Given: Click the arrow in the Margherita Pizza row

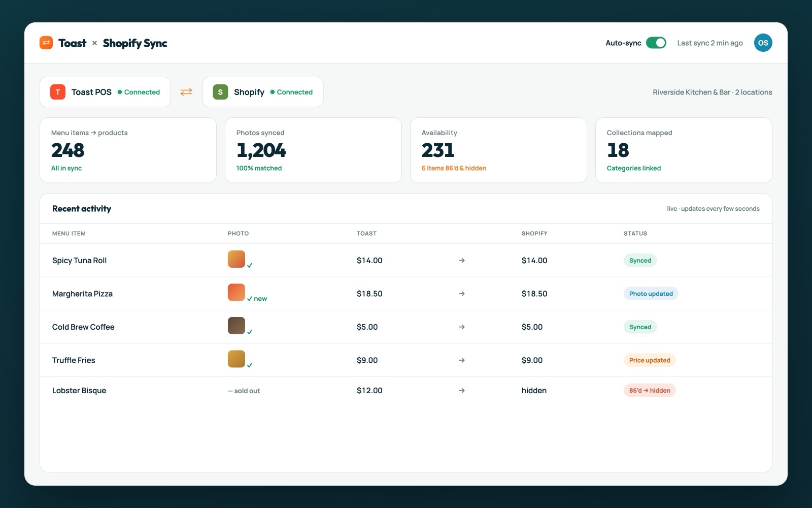Looking at the screenshot, I should (x=461, y=294).
